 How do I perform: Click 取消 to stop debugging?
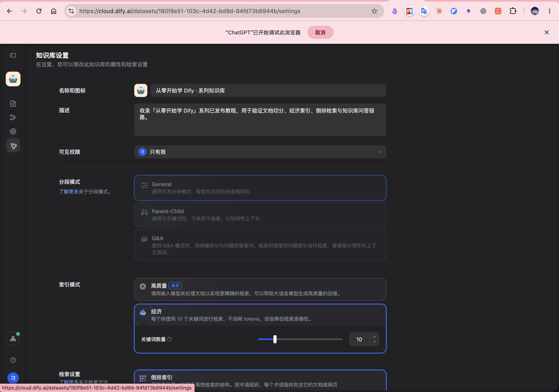pyautogui.click(x=320, y=32)
